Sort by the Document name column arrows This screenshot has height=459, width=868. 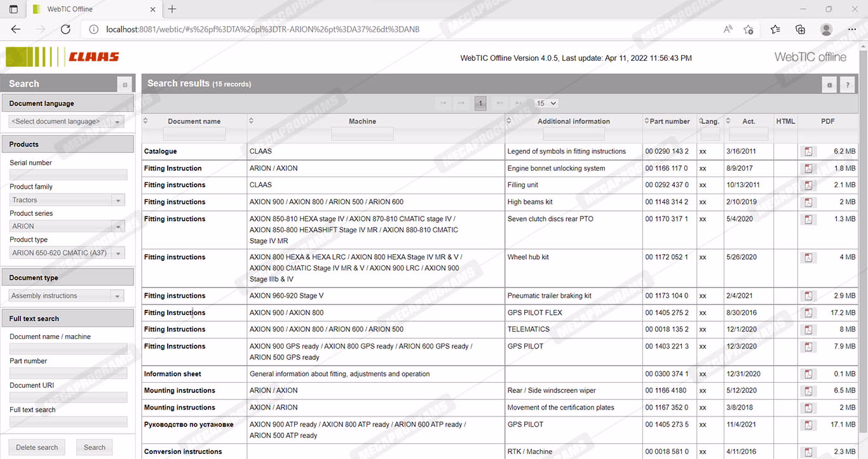tap(146, 121)
